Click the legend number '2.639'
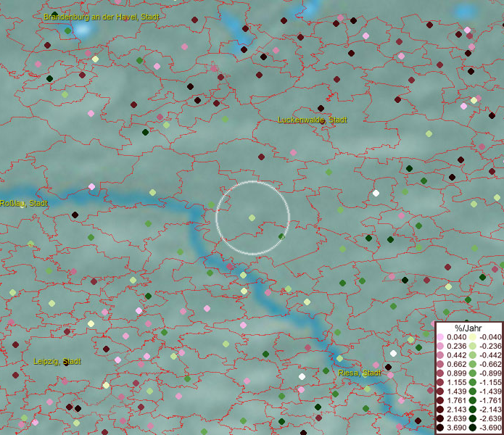504x435 pixels. pos(456,418)
